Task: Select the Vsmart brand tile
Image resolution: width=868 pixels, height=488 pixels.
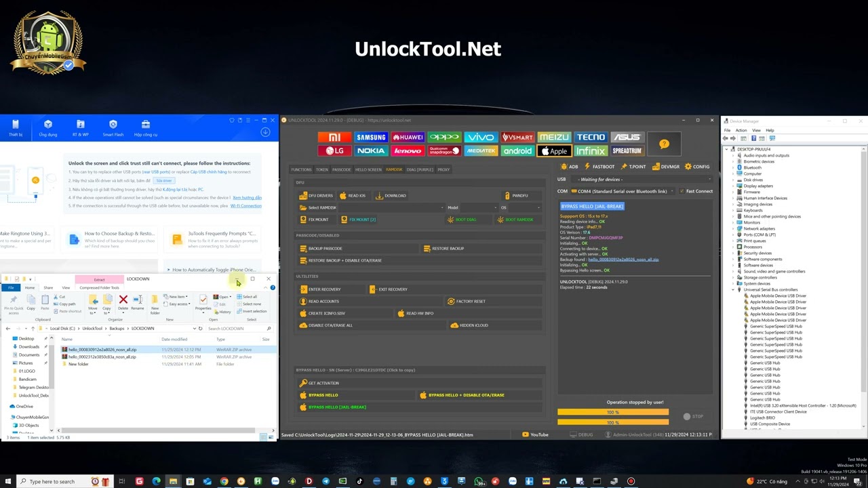Action: tap(517, 138)
